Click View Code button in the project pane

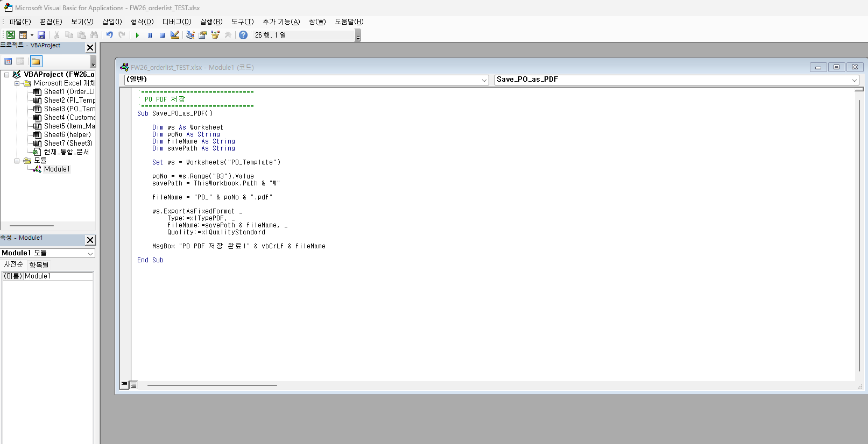coord(8,61)
